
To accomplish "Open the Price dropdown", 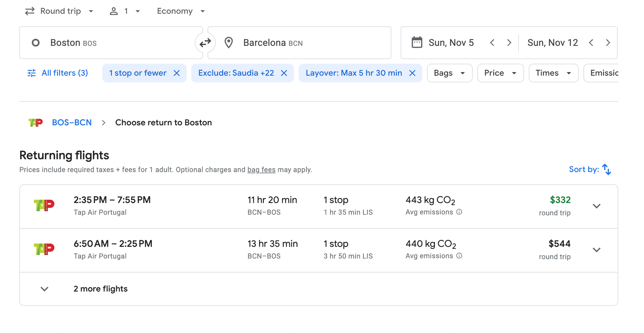I will click(x=500, y=73).
